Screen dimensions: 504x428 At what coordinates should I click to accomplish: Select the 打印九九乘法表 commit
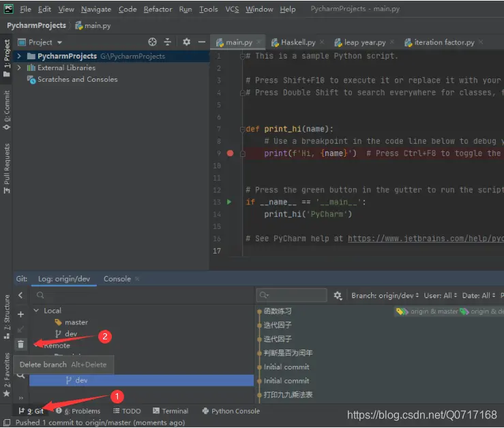coord(288,395)
